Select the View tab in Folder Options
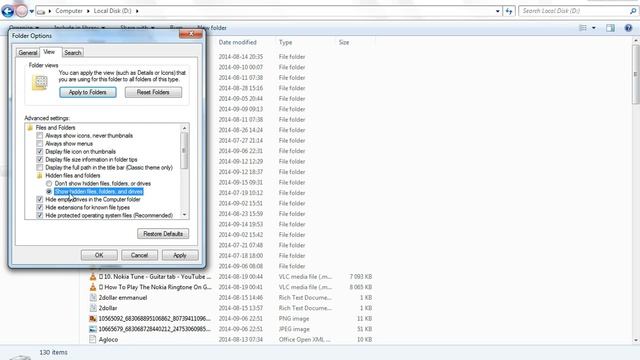640x360 pixels. tap(49, 52)
